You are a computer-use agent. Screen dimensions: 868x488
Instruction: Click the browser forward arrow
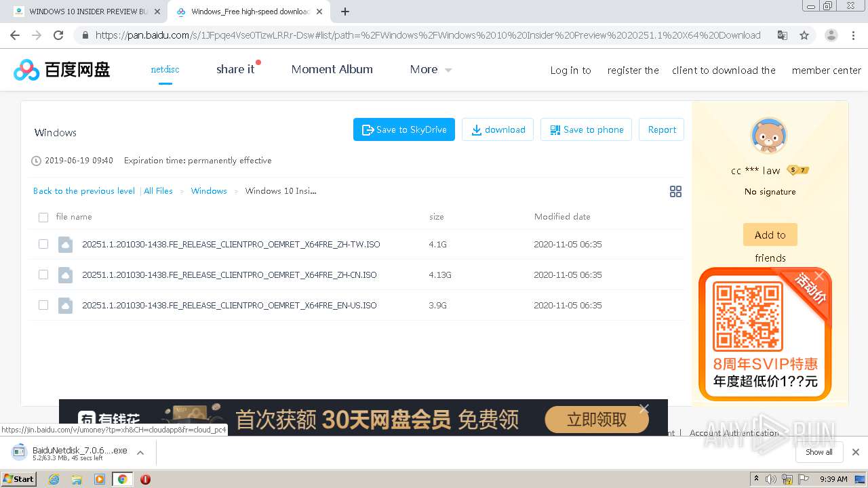pyautogui.click(x=37, y=35)
